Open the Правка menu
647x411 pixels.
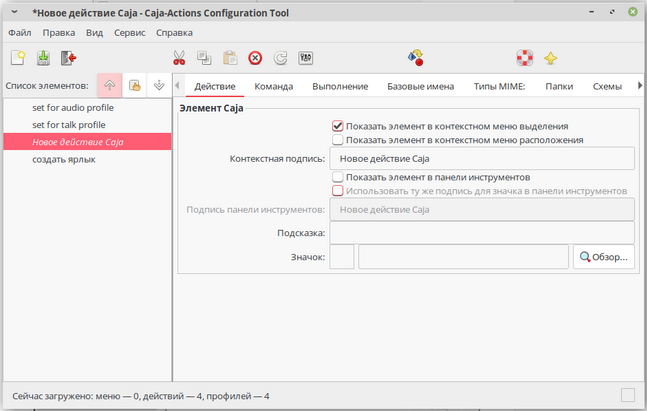coord(59,33)
